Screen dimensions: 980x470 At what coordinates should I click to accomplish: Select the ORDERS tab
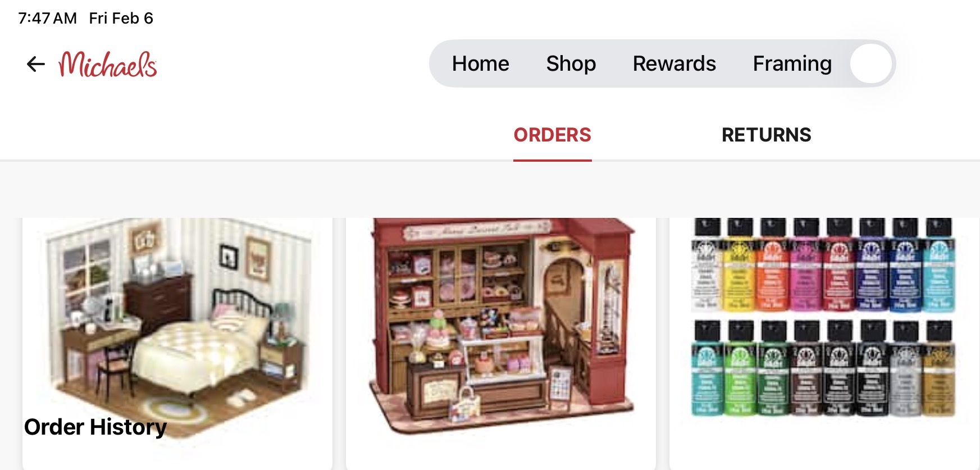pos(553,135)
